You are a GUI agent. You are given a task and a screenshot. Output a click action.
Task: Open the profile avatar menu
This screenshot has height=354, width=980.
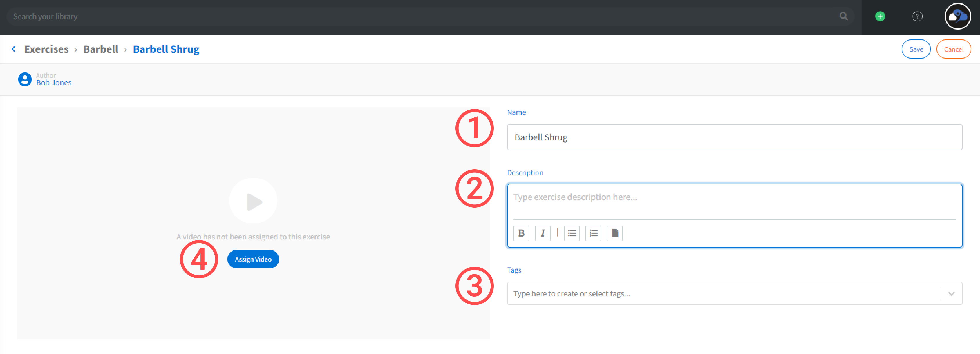click(x=957, y=16)
